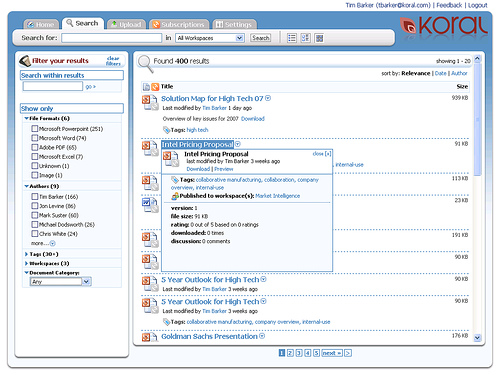This screenshot has width=500, height=375.
Task: Check the Microsoft Powerpoint (251) filter
Action: click(35, 128)
